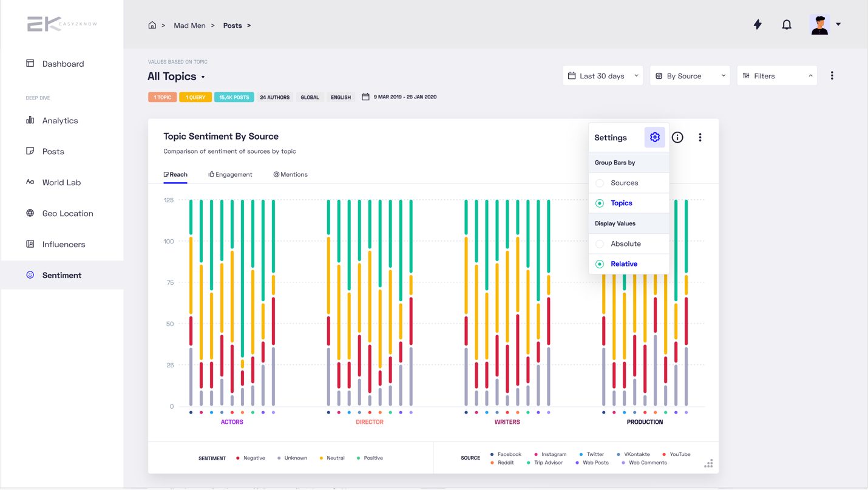This screenshot has height=490, width=868.
Task: Collapse the Filters dropdown
Action: pos(777,76)
